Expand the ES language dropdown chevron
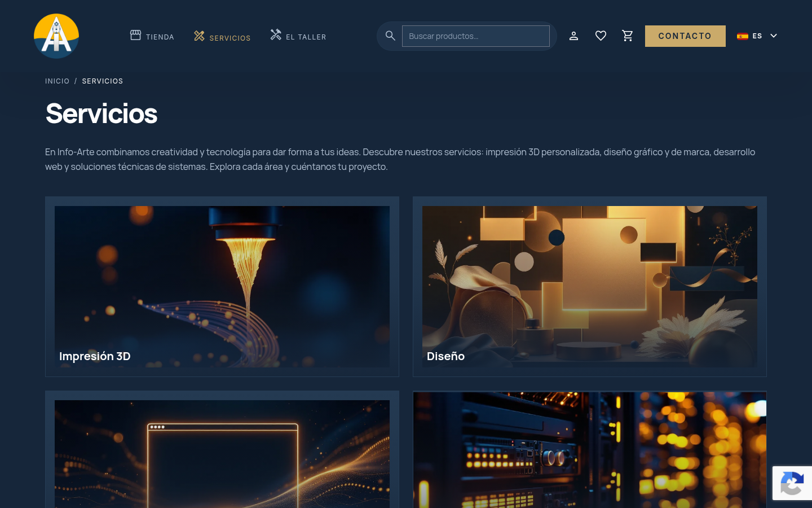The image size is (812, 508). click(x=774, y=36)
